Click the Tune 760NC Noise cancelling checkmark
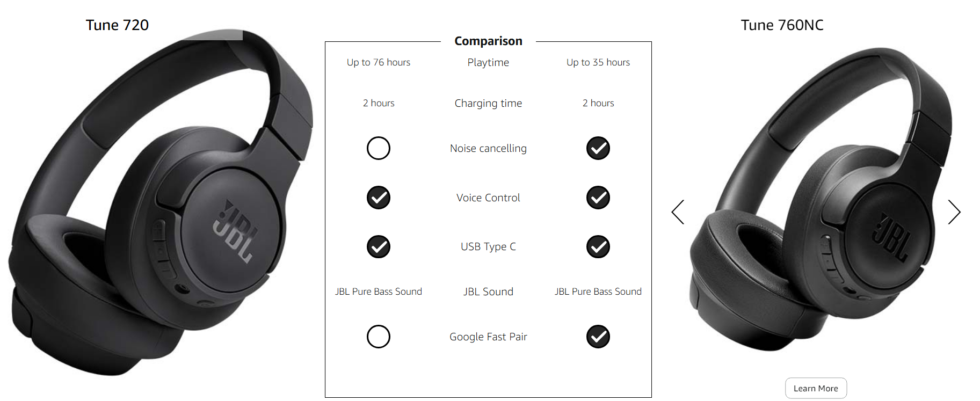980x401 pixels. point(598,148)
